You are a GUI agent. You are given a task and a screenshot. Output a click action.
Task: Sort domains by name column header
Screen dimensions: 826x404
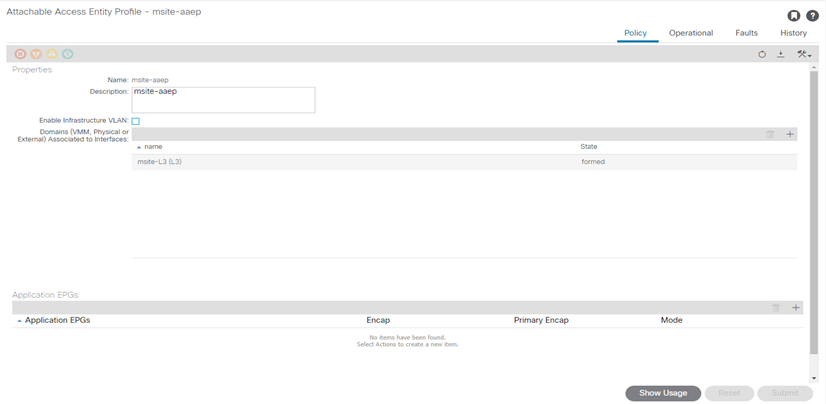click(153, 147)
